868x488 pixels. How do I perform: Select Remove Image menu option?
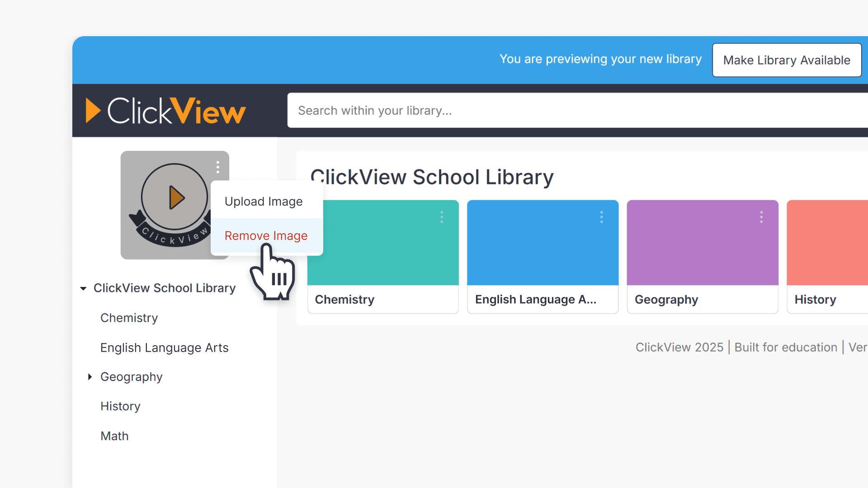[x=266, y=236]
